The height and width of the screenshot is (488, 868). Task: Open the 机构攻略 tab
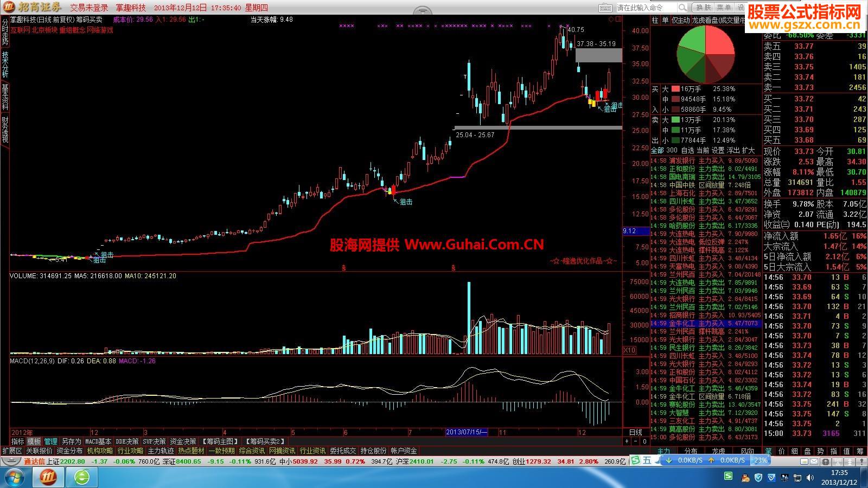click(100, 451)
